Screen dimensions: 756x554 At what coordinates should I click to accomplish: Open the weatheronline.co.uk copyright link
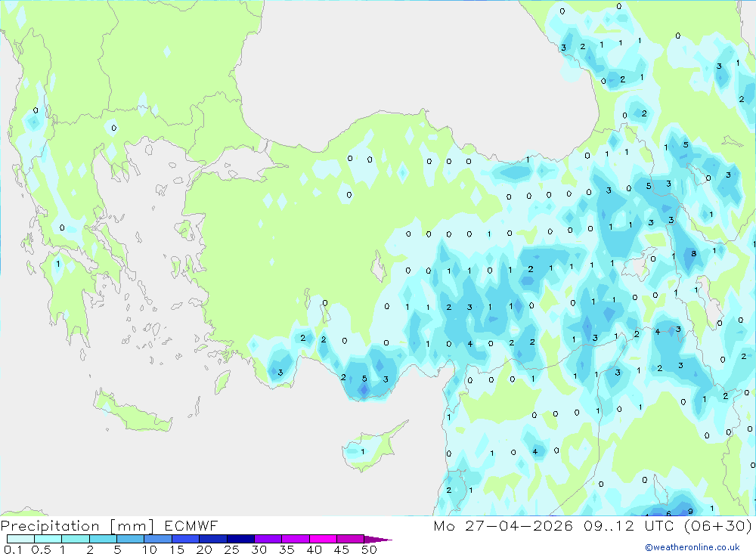coord(692,547)
